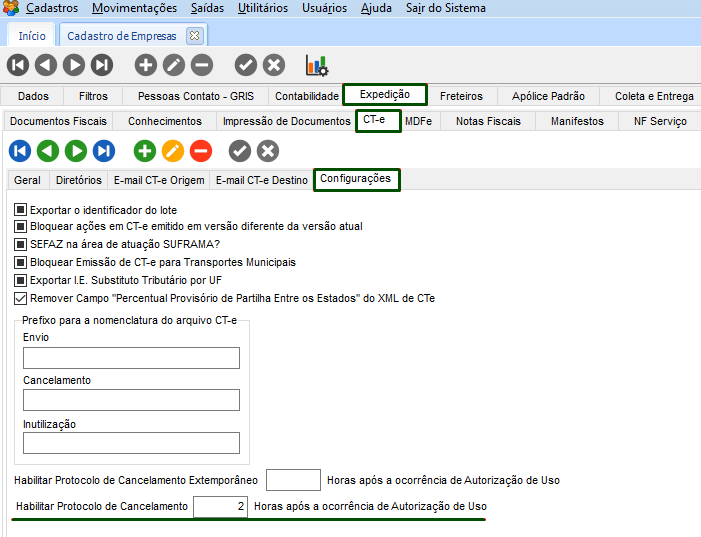701x537 pixels.
Task: Click the red delete (minus) icon
Action: tap(201, 151)
